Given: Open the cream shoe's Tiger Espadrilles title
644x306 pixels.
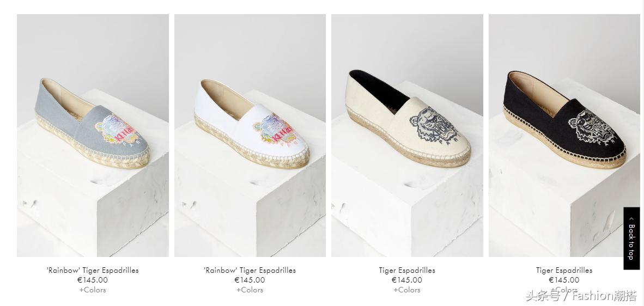Looking at the screenshot, I should (407, 270).
